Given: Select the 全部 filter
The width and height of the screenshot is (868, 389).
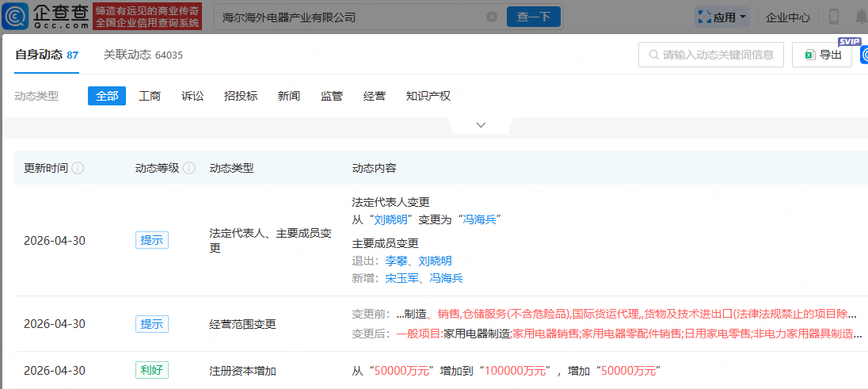Looking at the screenshot, I should (x=107, y=96).
